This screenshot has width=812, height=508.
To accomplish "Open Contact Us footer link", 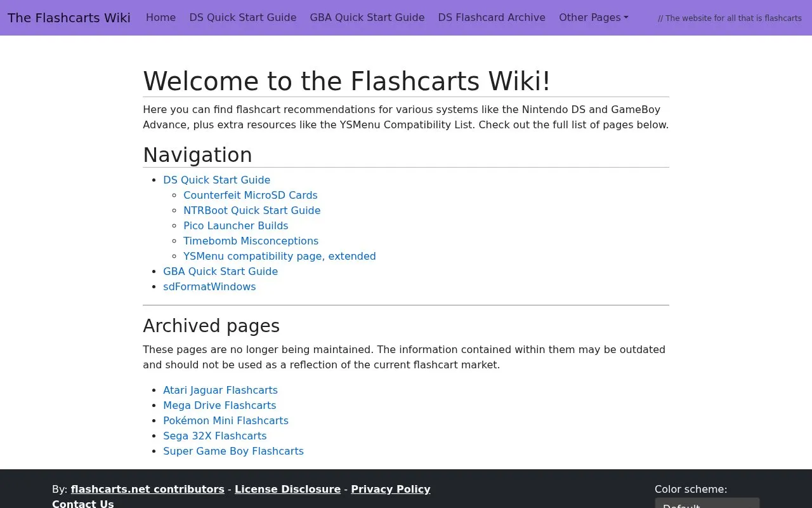I will point(83,504).
